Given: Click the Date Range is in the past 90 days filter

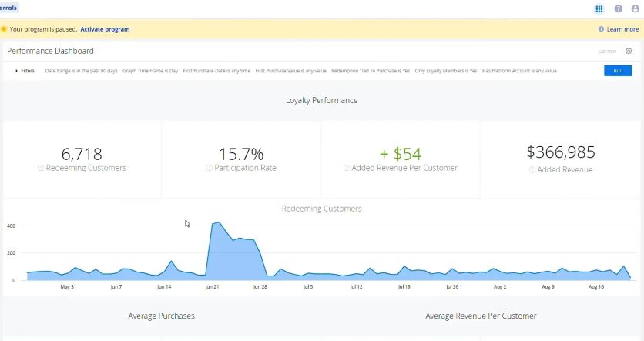Looking at the screenshot, I should (x=82, y=71).
